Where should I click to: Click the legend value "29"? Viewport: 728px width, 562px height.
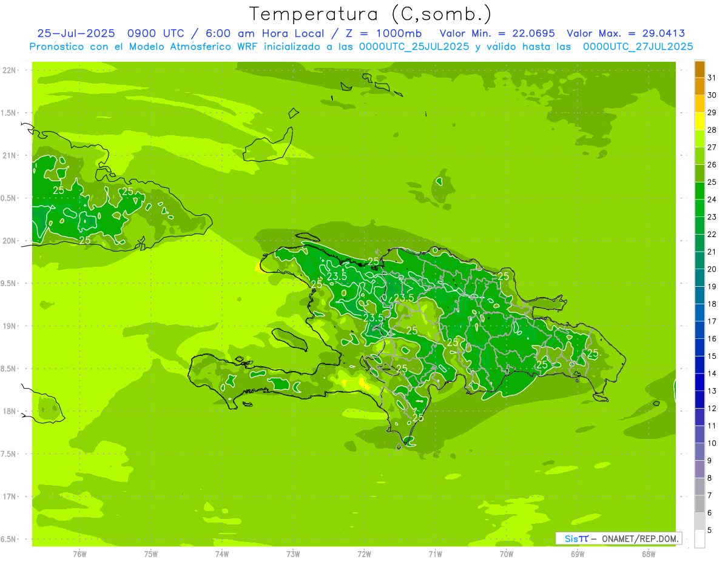click(712, 112)
